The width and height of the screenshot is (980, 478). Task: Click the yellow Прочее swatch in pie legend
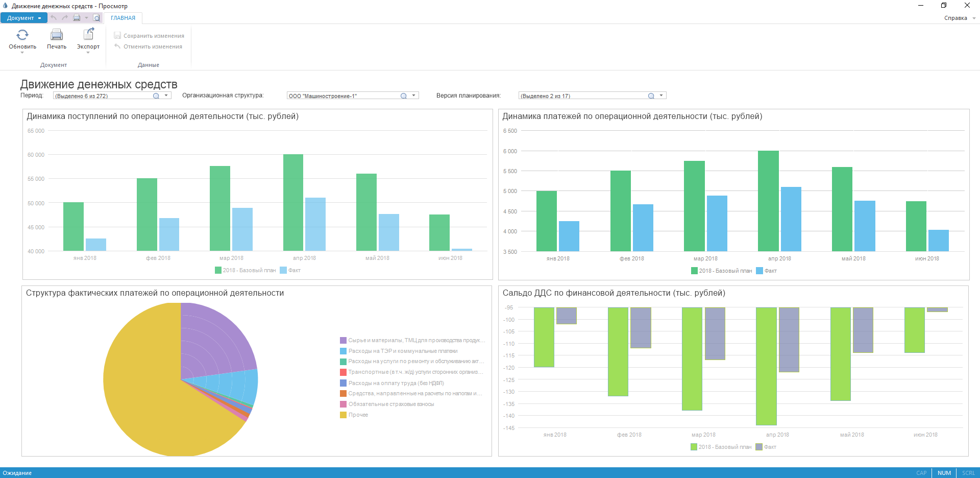pyautogui.click(x=344, y=415)
